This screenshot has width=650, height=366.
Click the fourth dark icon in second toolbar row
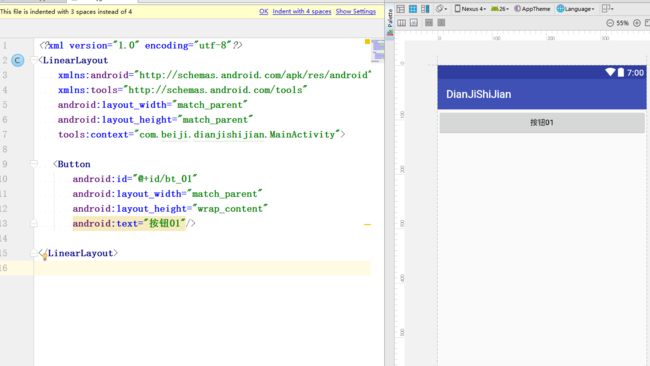pyautogui.click(x=441, y=23)
